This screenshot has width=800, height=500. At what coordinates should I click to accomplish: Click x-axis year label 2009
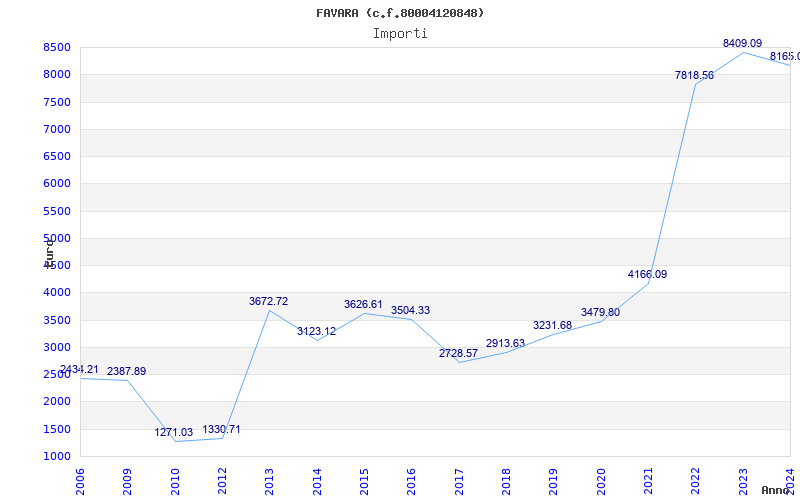point(128,482)
